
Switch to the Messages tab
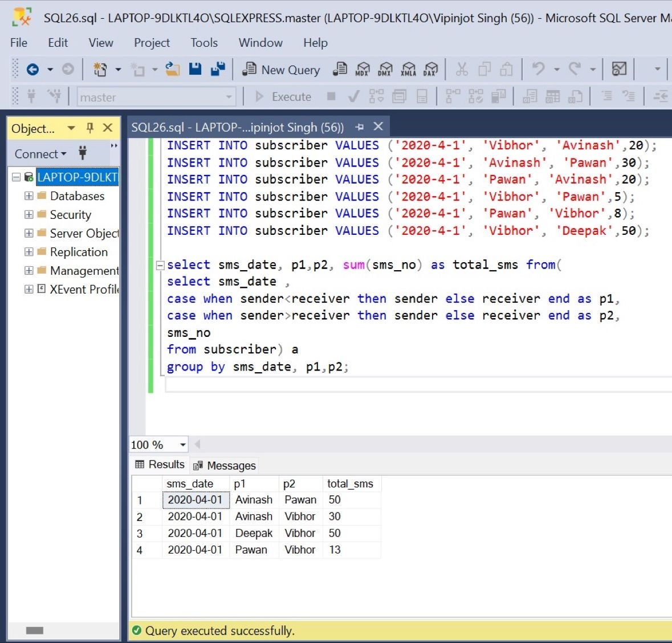point(225,466)
